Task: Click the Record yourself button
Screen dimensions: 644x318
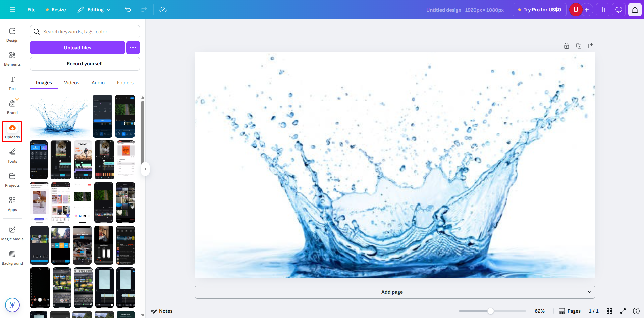Action: tap(85, 63)
